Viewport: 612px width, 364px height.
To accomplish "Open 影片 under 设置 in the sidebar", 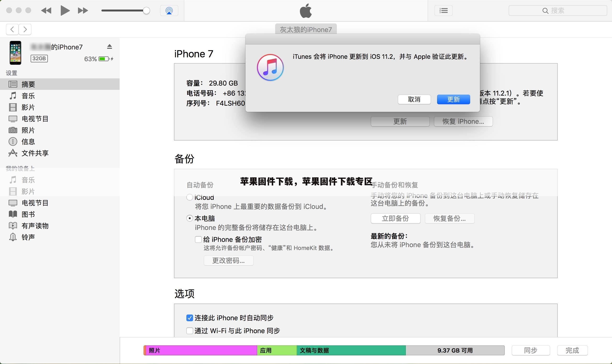I will (x=60, y=107).
